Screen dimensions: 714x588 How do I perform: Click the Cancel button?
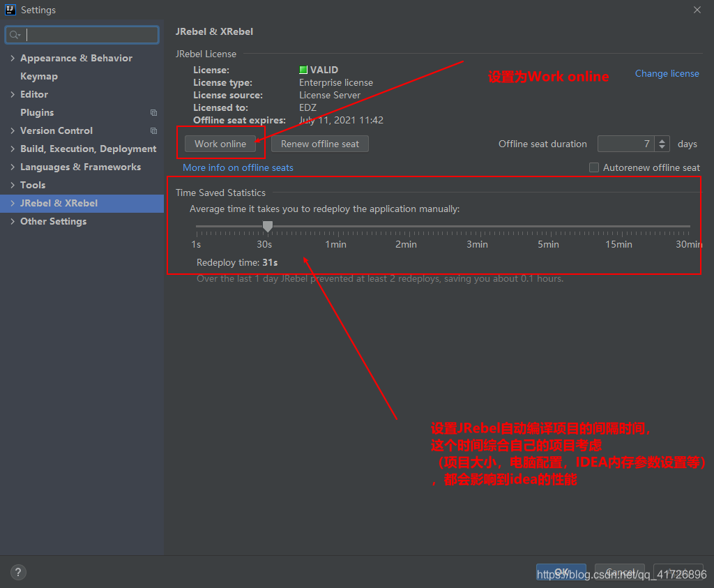tap(620, 572)
